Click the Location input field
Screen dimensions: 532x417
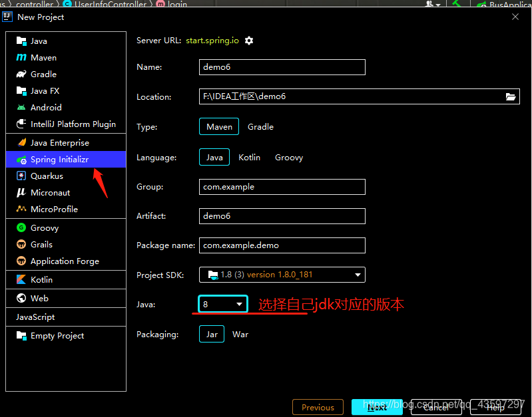(x=360, y=96)
